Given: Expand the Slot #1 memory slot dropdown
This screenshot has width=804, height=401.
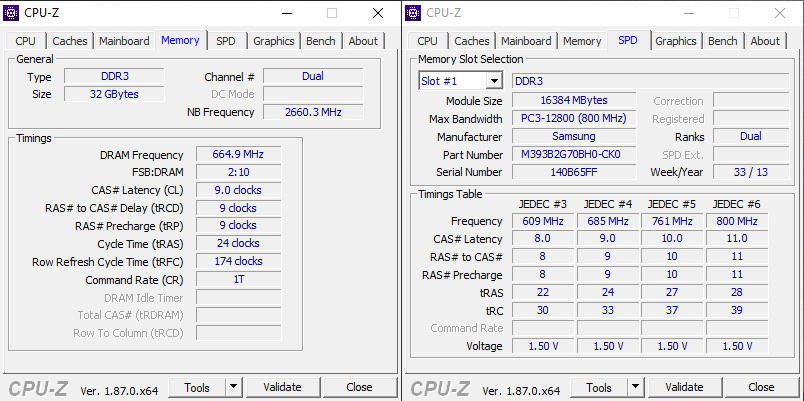Looking at the screenshot, I should point(494,81).
